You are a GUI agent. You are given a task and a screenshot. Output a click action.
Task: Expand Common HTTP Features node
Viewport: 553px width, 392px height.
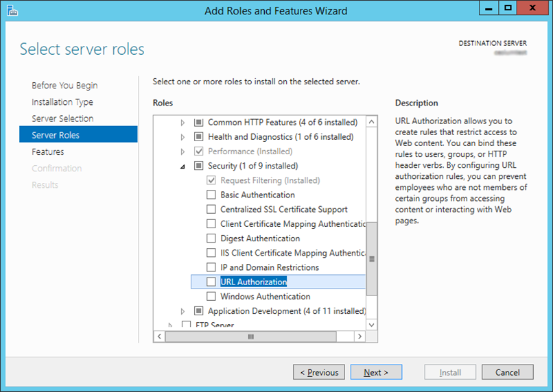tap(183, 123)
